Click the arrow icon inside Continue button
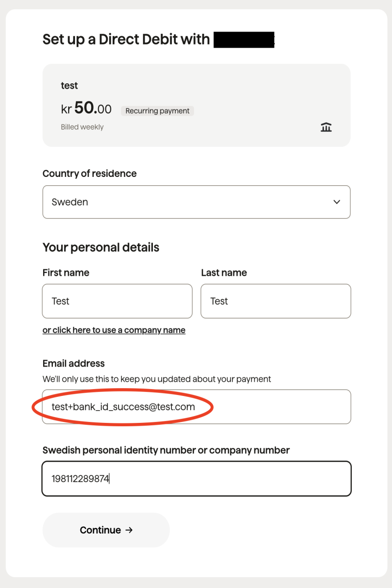 pyautogui.click(x=129, y=530)
